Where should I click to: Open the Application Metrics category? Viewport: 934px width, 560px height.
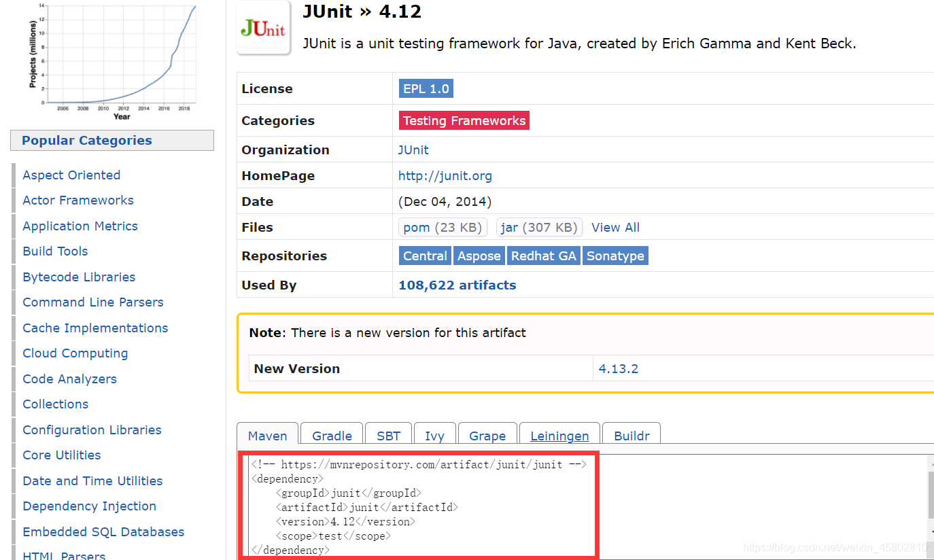coord(80,226)
